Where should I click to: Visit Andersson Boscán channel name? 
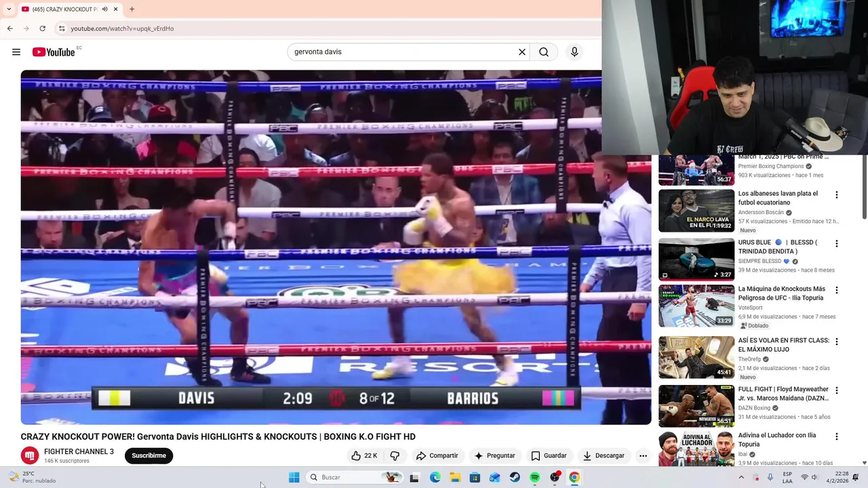761,212
